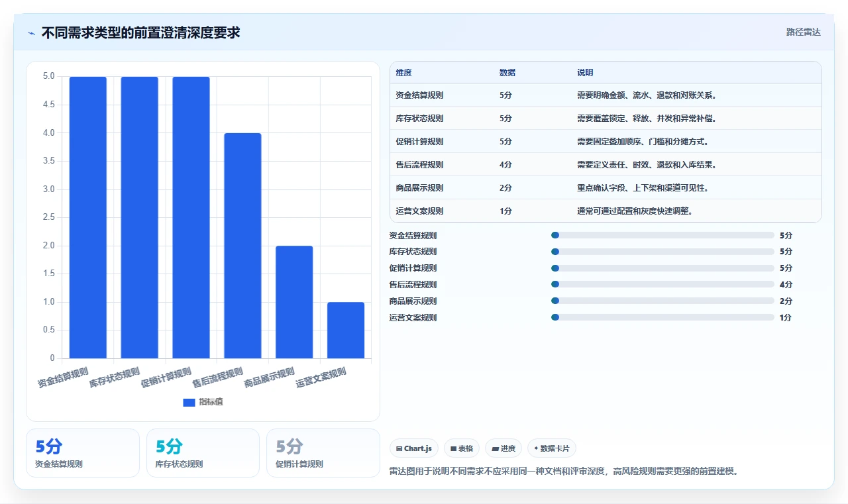The width and height of the screenshot is (848, 504).
Task: Click the 2分 cell in the table
Action: pos(505,188)
